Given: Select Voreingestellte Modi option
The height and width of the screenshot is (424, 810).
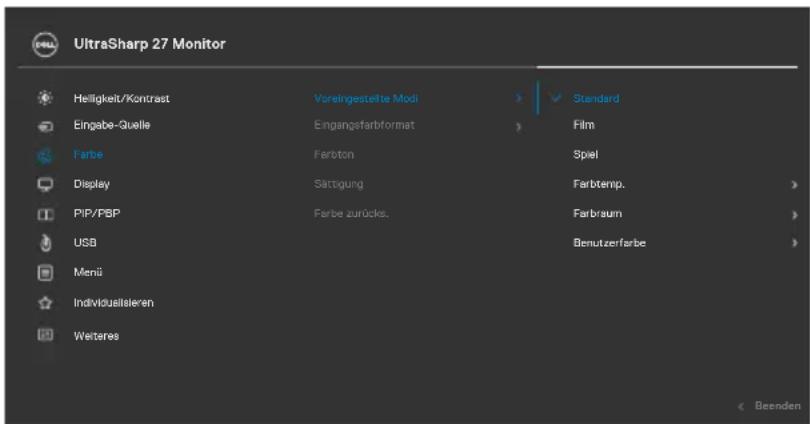Looking at the screenshot, I should [x=366, y=99].
